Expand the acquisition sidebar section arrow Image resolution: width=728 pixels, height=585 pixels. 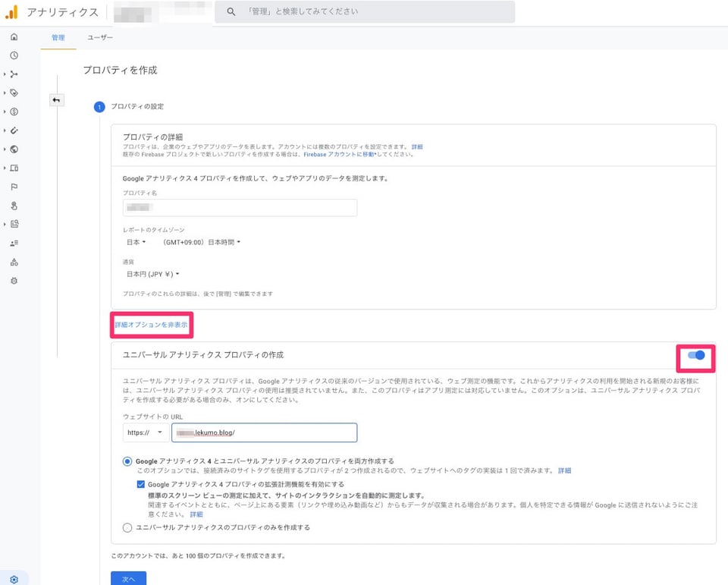5,74
